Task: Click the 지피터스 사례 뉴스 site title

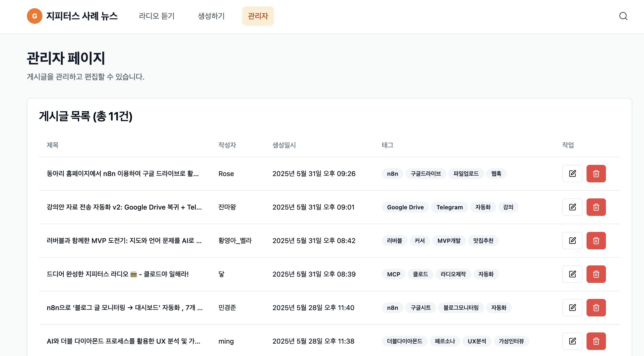Action: [x=82, y=16]
